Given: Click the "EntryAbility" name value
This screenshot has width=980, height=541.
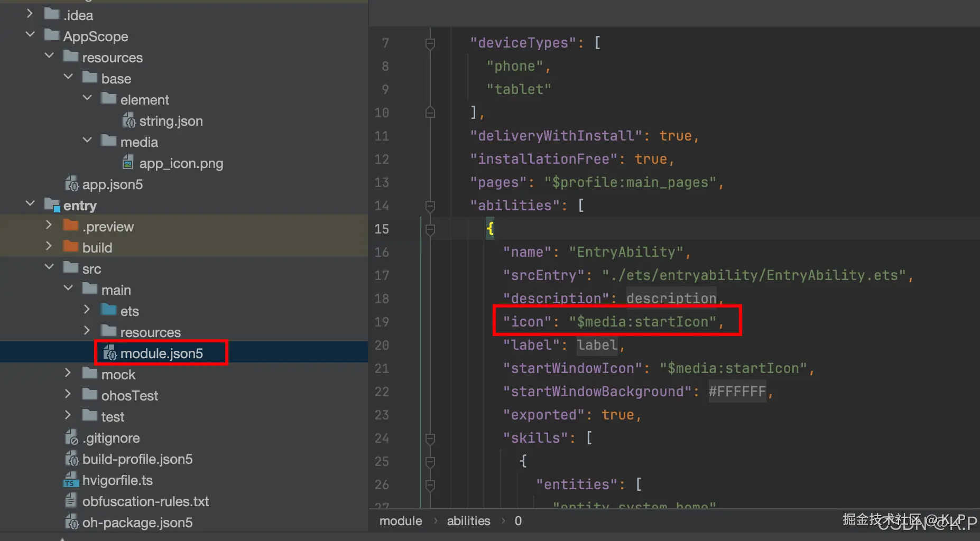Looking at the screenshot, I should click(626, 252).
